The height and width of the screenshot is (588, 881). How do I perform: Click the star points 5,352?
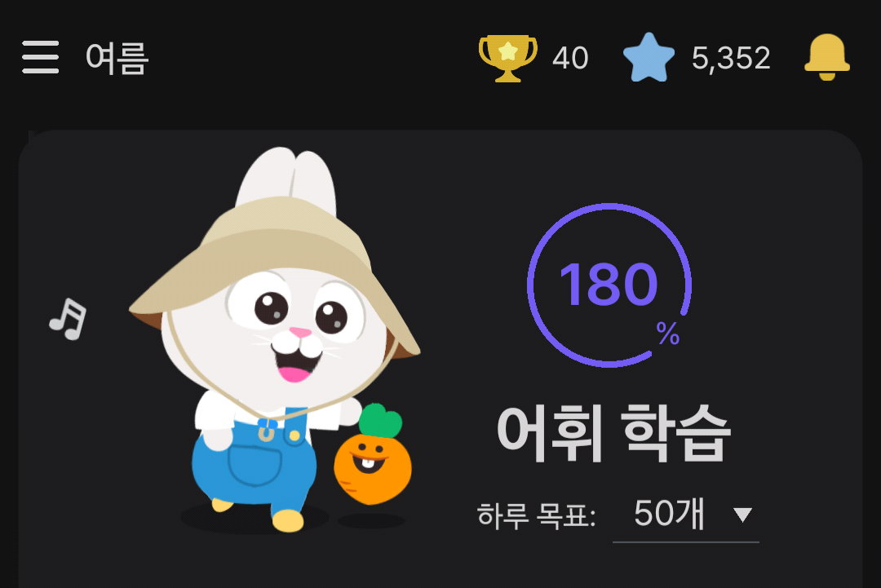tap(731, 58)
